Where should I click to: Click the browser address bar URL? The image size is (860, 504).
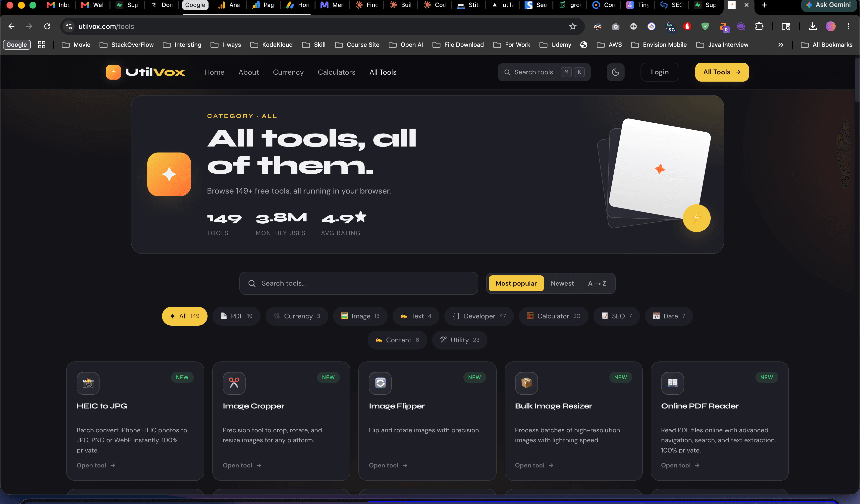coord(106,26)
